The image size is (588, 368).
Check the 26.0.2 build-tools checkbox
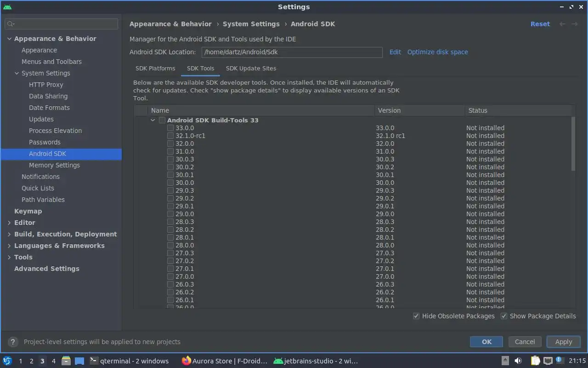click(170, 292)
